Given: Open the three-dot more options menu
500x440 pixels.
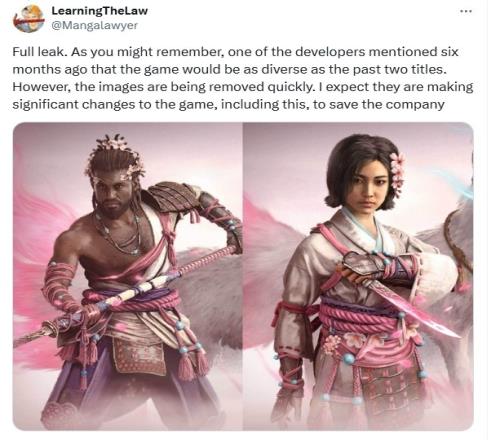Looking at the screenshot, I should point(466,12).
